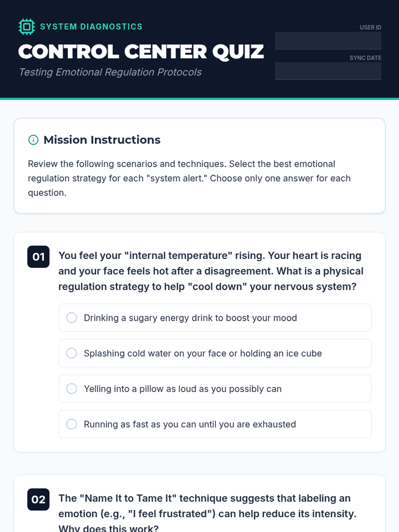
Task: Click the mission instructions paragraph text
Action: (x=189, y=178)
